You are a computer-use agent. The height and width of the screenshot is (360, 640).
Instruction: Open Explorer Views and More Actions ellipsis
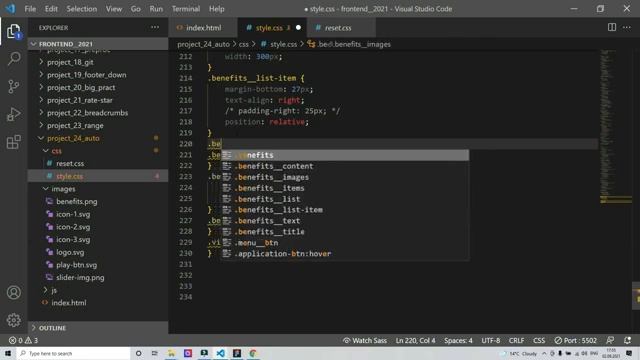pyautogui.click(x=155, y=27)
